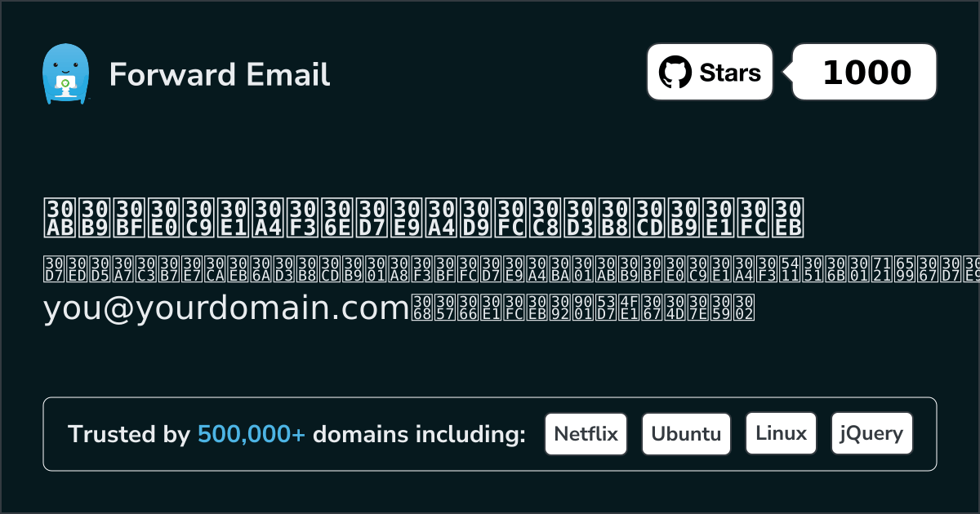The height and width of the screenshot is (514, 980).
Task: Click the you@yourdomain.com address text
Action: 226,308
